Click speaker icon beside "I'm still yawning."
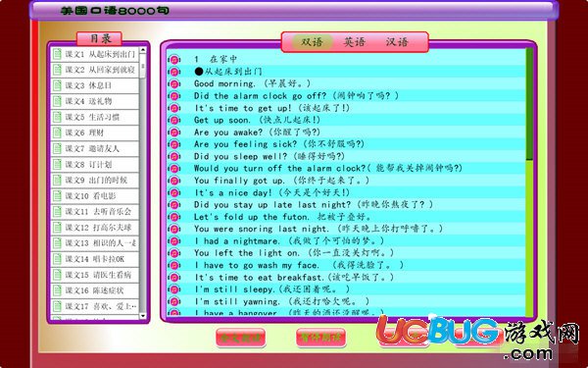 point(174,301)
